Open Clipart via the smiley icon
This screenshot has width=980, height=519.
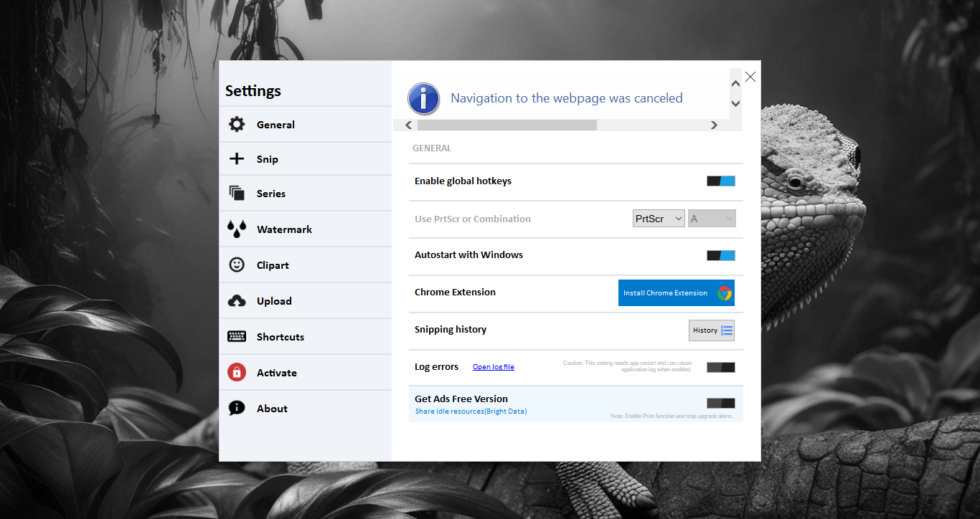[x=237, y=265]
